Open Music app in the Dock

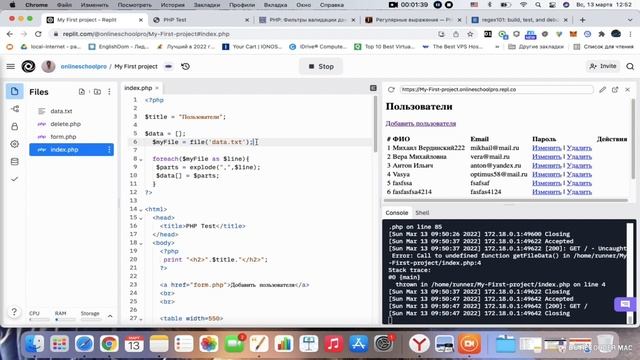tap(333, 344)
